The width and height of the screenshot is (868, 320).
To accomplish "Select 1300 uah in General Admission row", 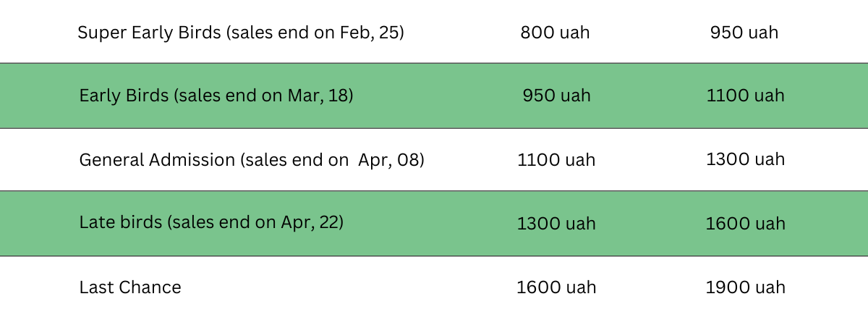I will point(745,159).
